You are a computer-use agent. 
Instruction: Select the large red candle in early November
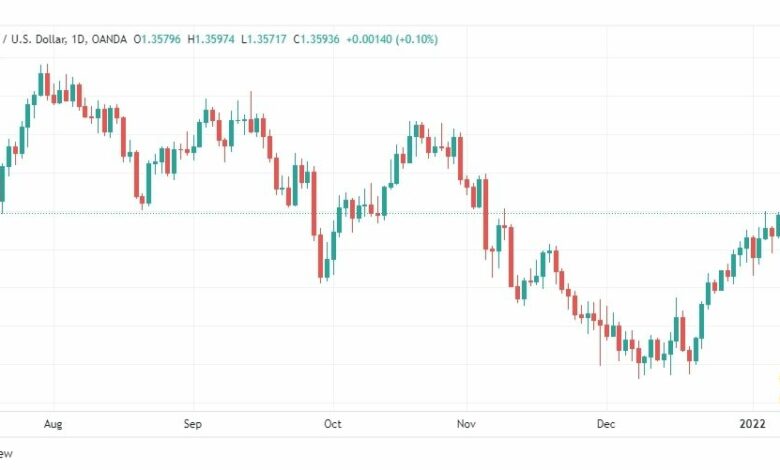pyautogui.click(x=486, y=214)
